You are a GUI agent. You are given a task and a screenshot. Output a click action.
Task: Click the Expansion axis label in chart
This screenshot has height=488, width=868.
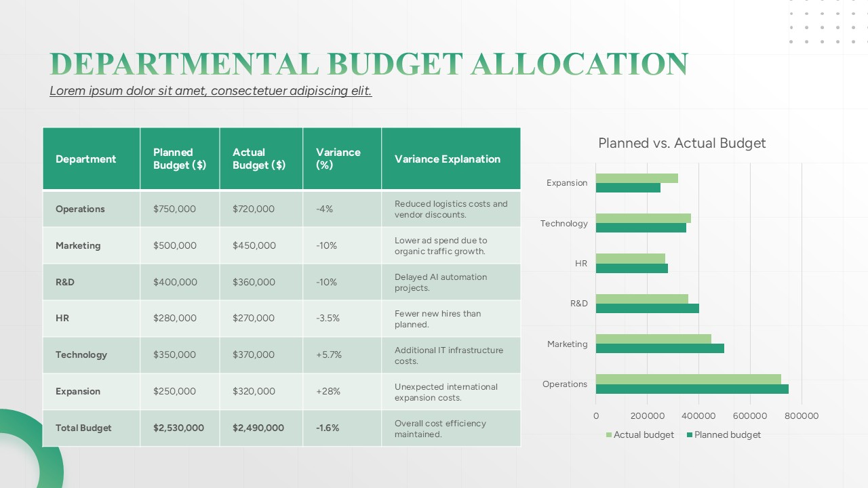point(567,183)
